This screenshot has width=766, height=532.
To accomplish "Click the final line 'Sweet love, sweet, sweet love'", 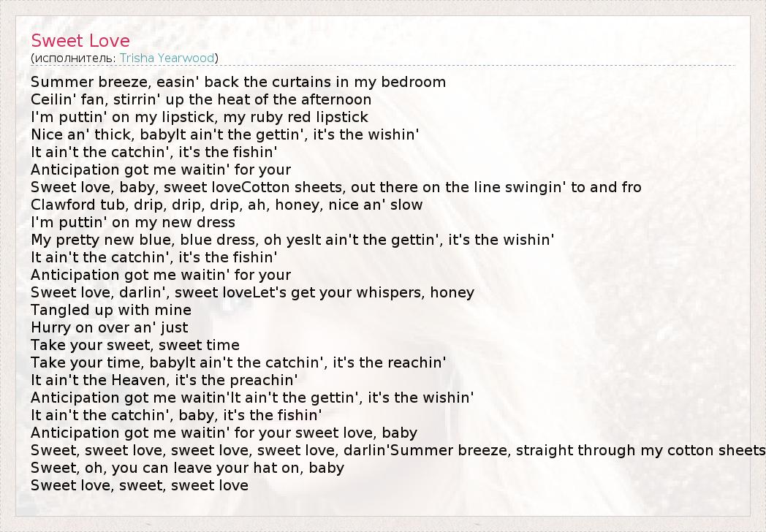I will click(x=140, y=485).
